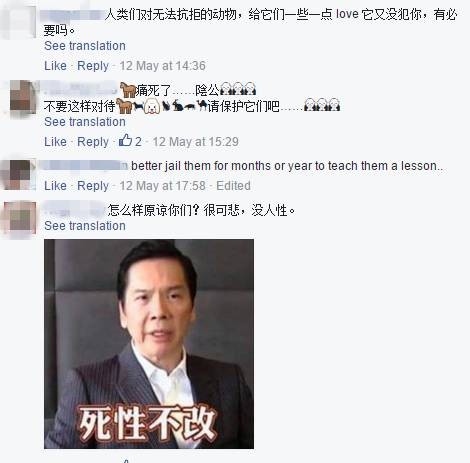Screen dimensions: 470x463
Task: View edit history via Edited label
Action: [x=233, y=186]
